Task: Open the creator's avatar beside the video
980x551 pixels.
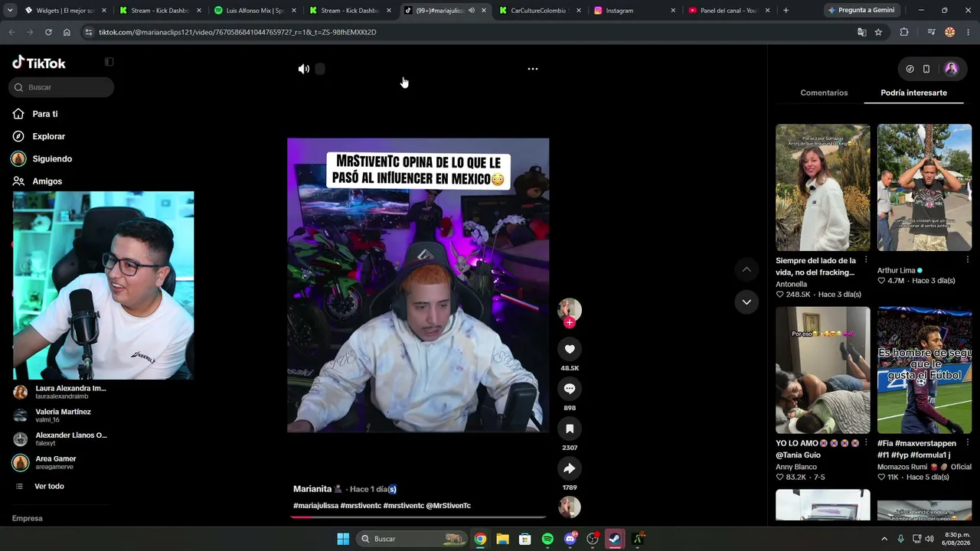Action: coord(570,309)
